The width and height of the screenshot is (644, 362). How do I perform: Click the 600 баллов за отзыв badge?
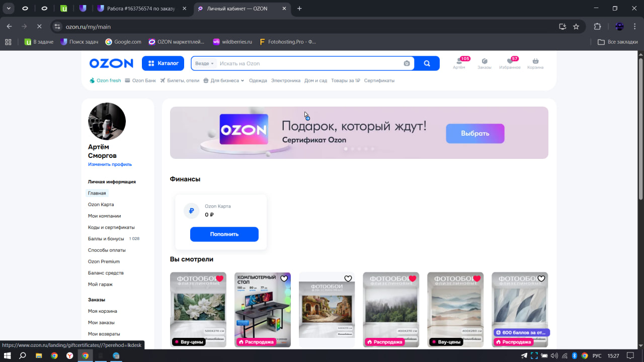point(522,332)
